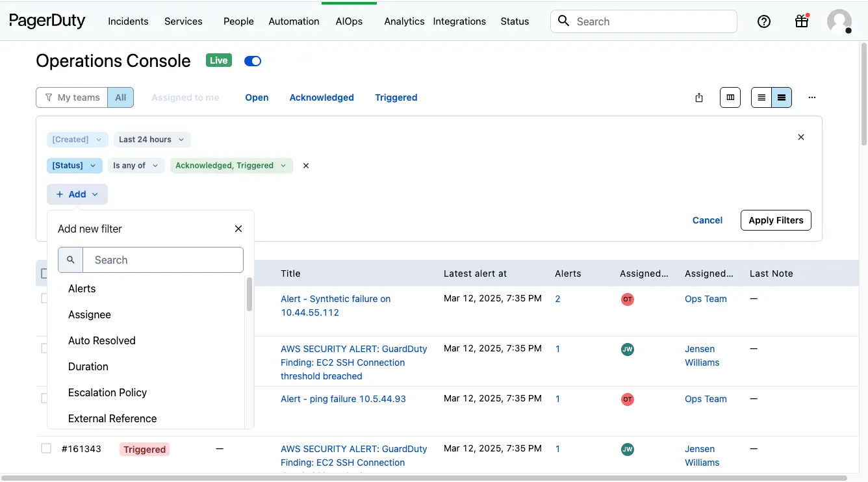Open Alert - Synthetic failure incident link
868x482 pixels.
coord(336,306)
